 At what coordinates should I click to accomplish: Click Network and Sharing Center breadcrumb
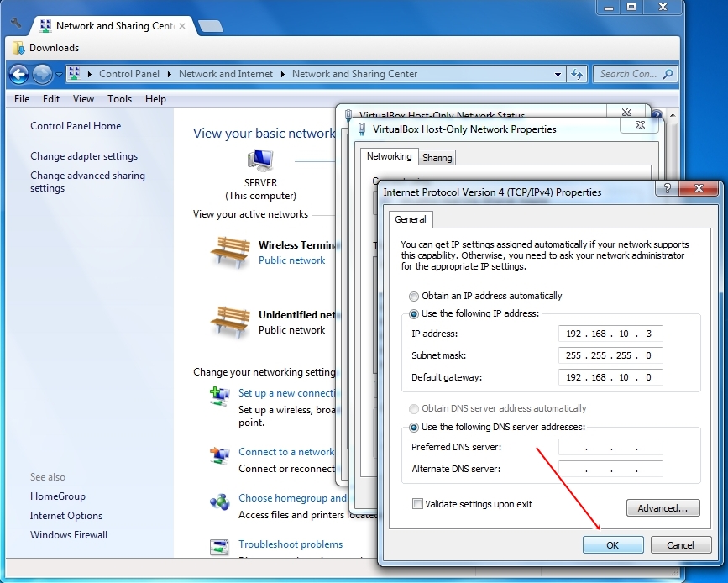click(354, 74)
